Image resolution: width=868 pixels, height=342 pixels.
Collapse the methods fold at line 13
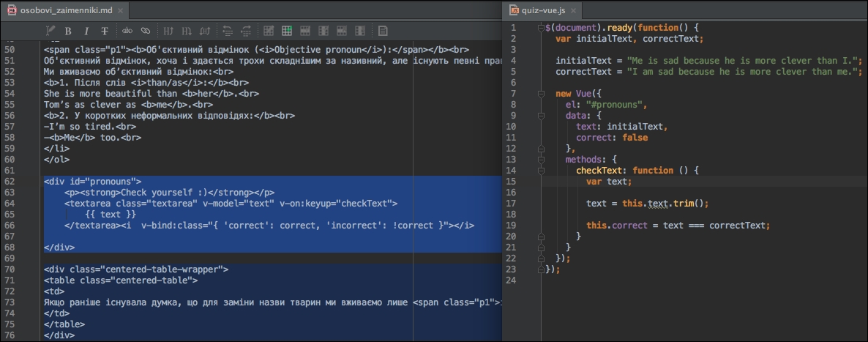pos(542,160)
